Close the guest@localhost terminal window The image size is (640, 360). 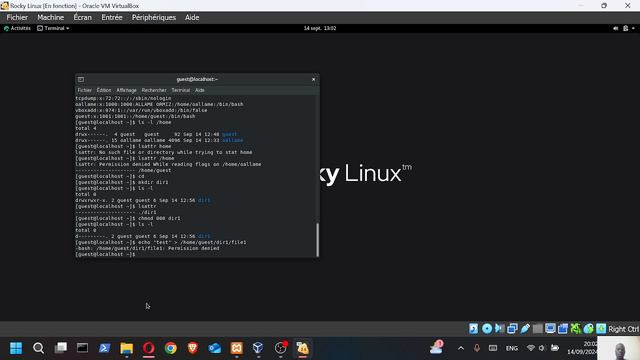tap(313, 79)
